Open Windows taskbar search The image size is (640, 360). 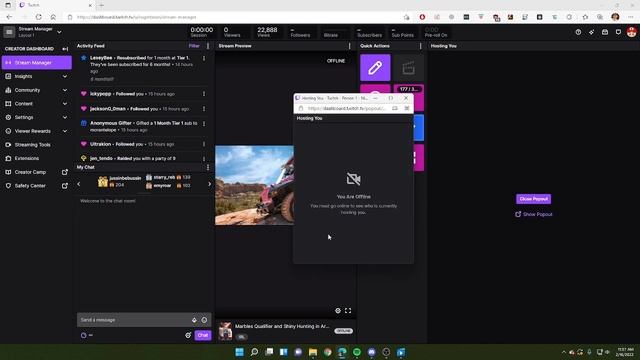point(254,352)
